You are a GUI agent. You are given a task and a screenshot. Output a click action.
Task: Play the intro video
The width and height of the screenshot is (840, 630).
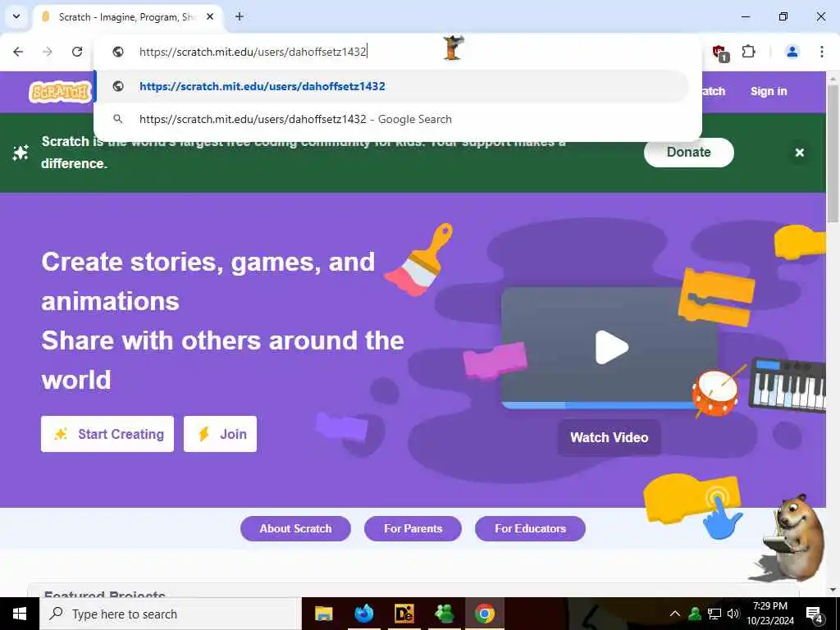pos(612,347)
